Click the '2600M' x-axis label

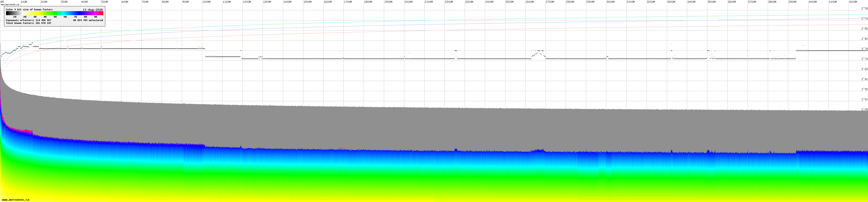(x=530, y=2)
